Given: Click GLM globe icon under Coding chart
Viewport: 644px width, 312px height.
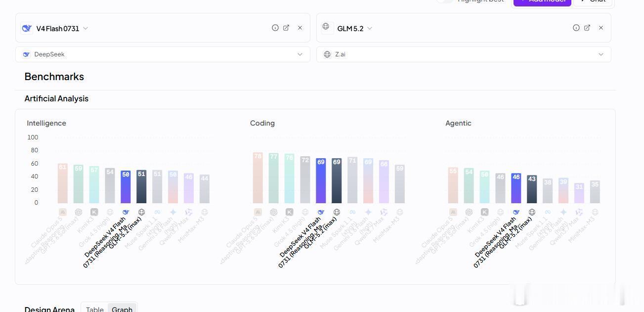Looking at the screenshot, I should (x=337, y=212).
